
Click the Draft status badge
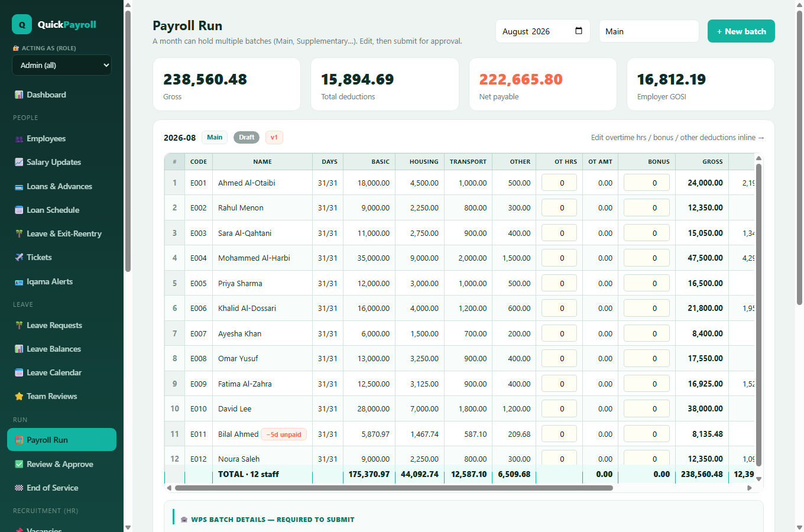point(247,137)
